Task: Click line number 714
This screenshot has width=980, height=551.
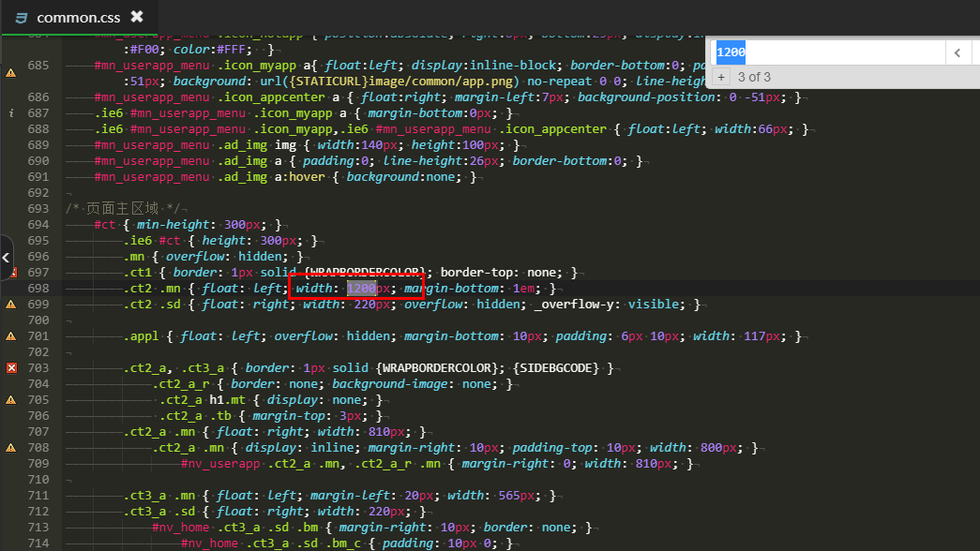Action: pyautogui.click(x=38, y=543)
